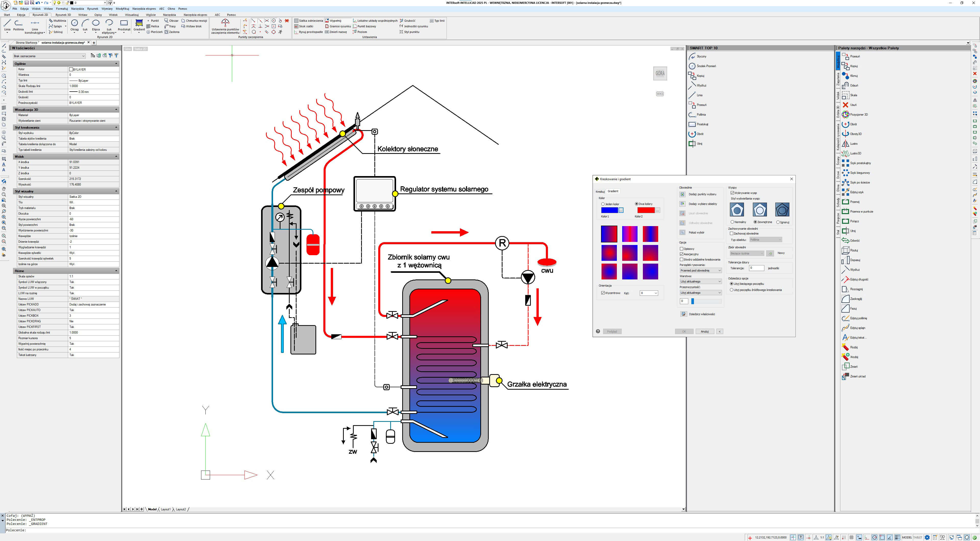Viewport: 980px width, 541px height.
Task: Select the Linia drawing tool in ribbon
Action: [x=7, y=25]
